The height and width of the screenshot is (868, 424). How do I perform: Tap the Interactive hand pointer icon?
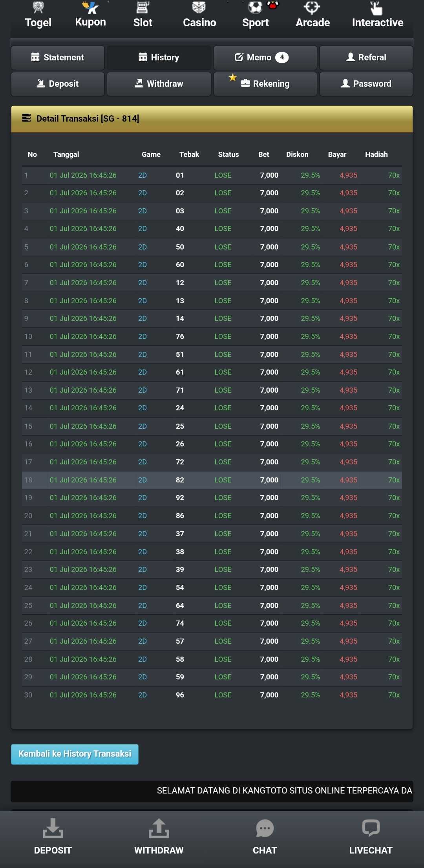tap(376, 7)
